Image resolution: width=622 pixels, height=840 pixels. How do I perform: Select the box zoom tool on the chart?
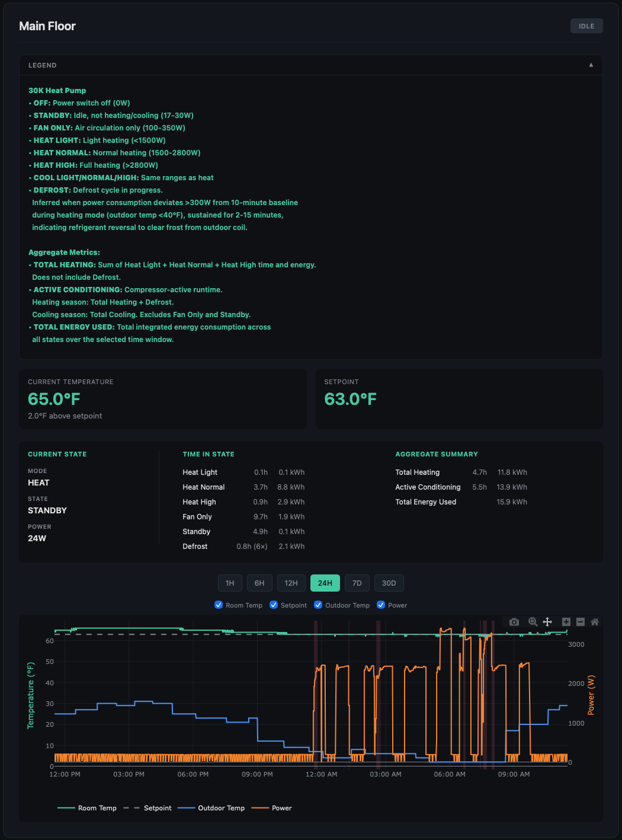pos(533,622)
